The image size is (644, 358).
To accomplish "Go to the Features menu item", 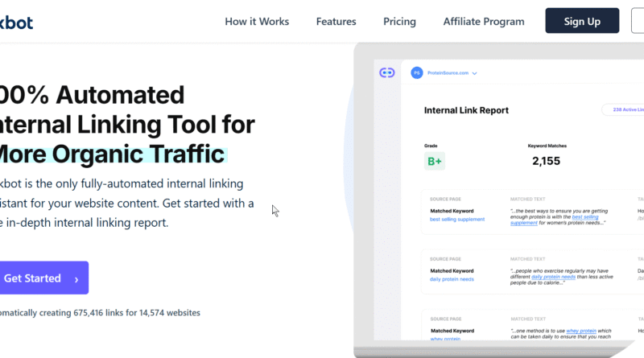I will (x=336, y=22).
